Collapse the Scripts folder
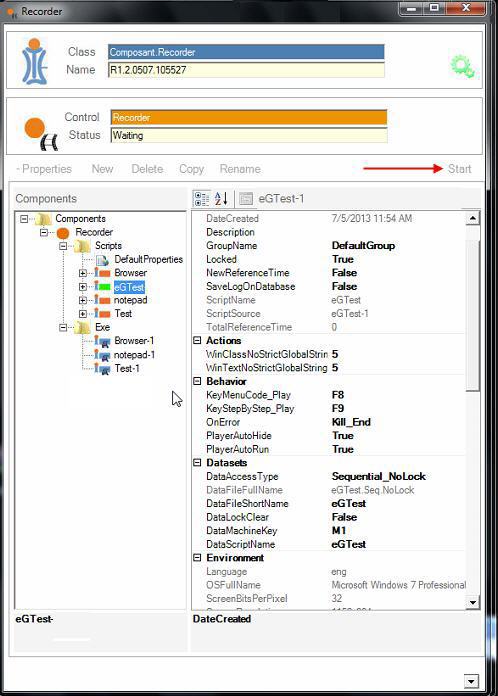Viewport: 498px width, 696px height. pos(63,245)
